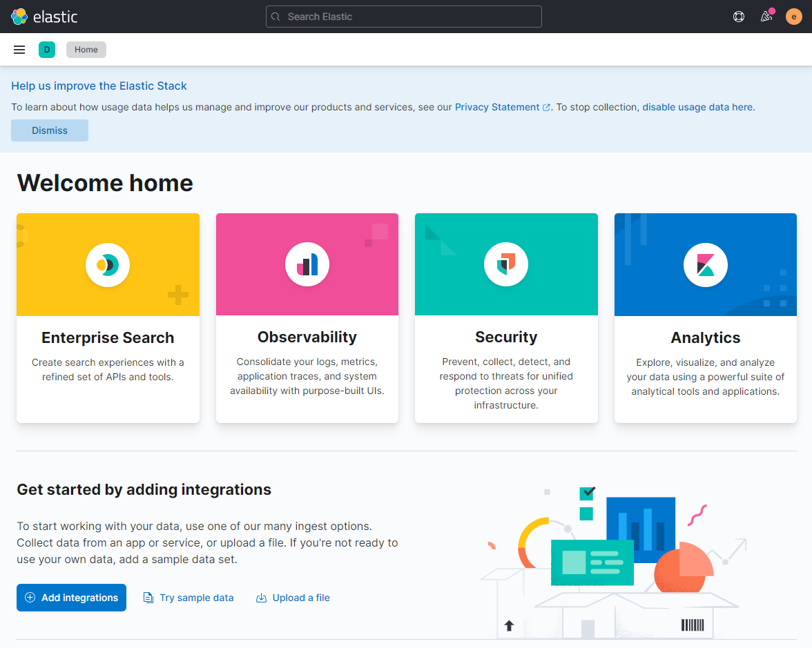This screenshot has width=812, height=648.
Task: Click the Observability bar chart icon
Action: point(307,264)
